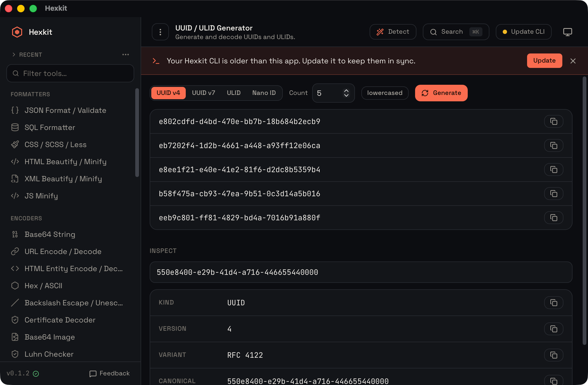Copy the CANONICAL value

[x=554, y=381]
